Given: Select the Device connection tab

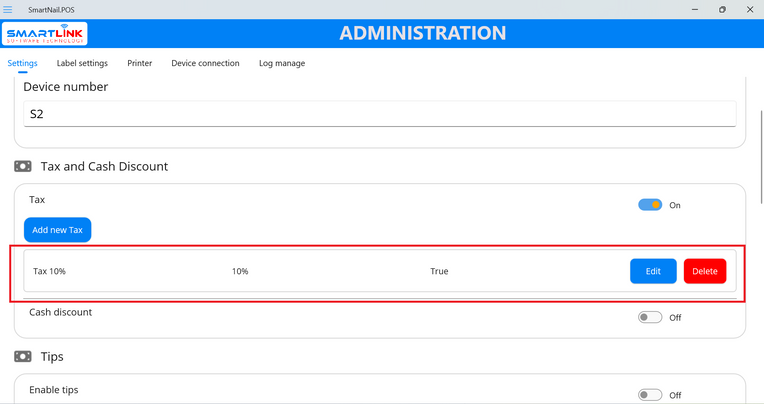Looking at the screenshot, I should pos(205,63).
